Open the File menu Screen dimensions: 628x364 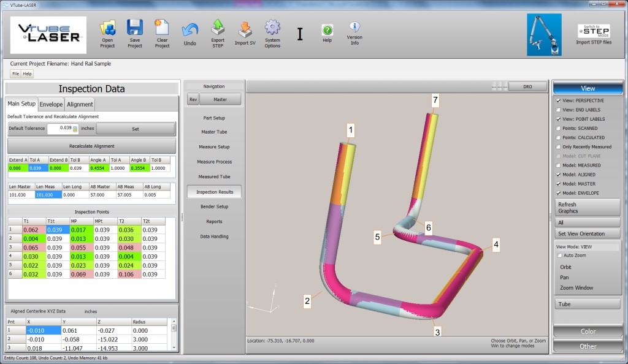16,74
